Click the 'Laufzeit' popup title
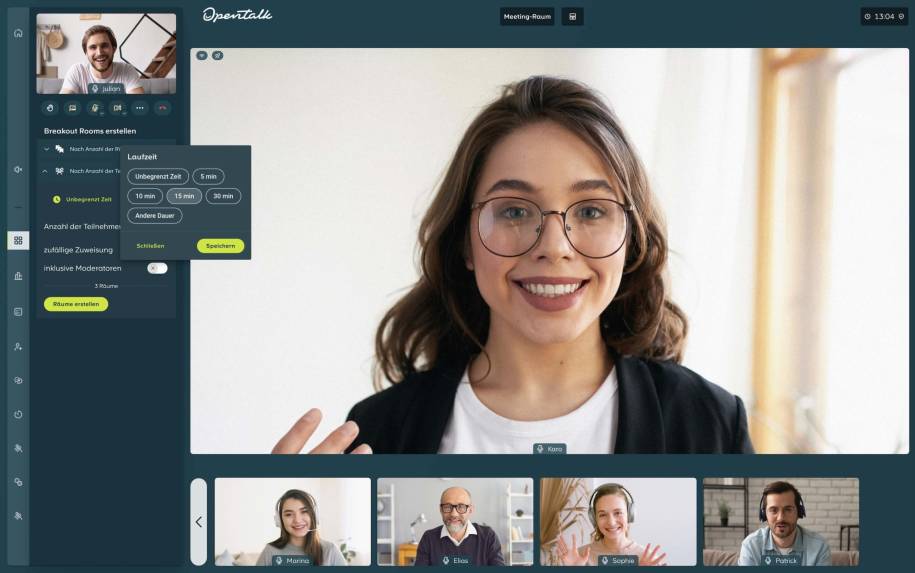915x573 pixels. pyautogui.click(x=142, y=157)
